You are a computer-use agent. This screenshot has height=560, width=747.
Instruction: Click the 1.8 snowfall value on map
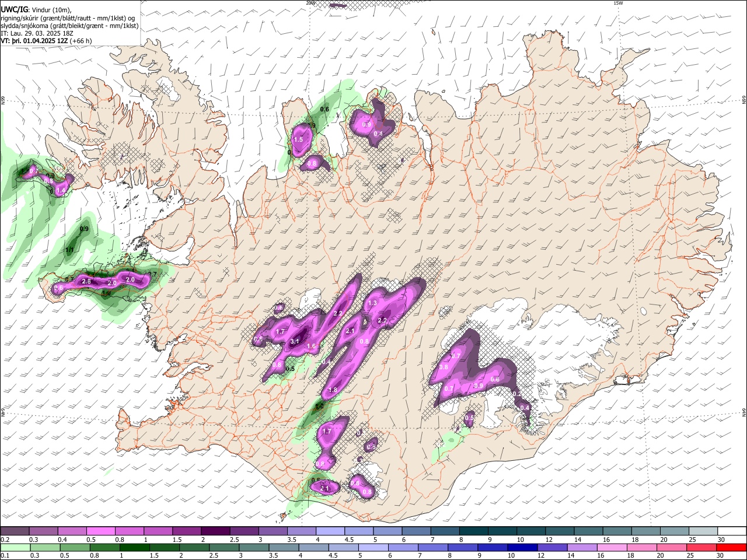pos(333,390)
